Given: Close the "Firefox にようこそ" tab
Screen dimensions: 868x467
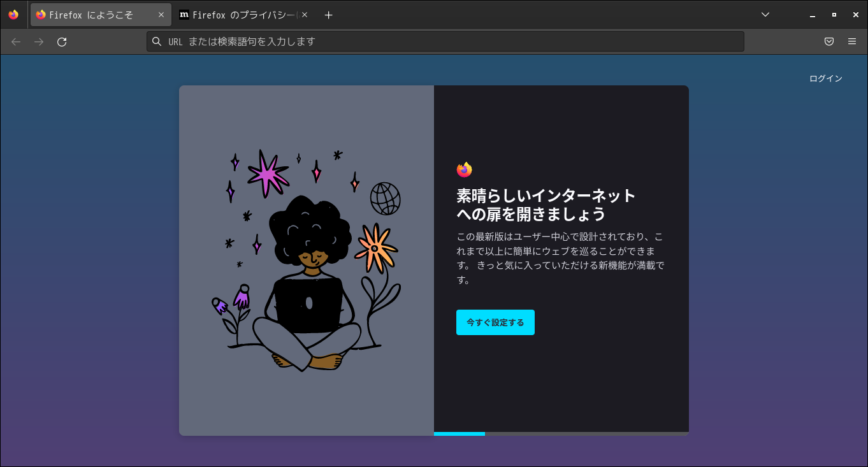Looking at the screenshot, I should 161,15.
